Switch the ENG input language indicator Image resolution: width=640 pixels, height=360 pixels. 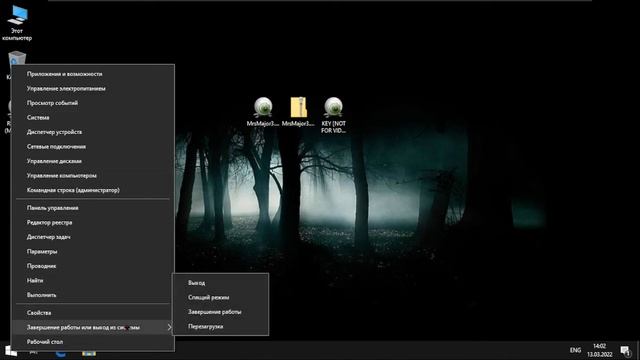[x=575, y=351]
